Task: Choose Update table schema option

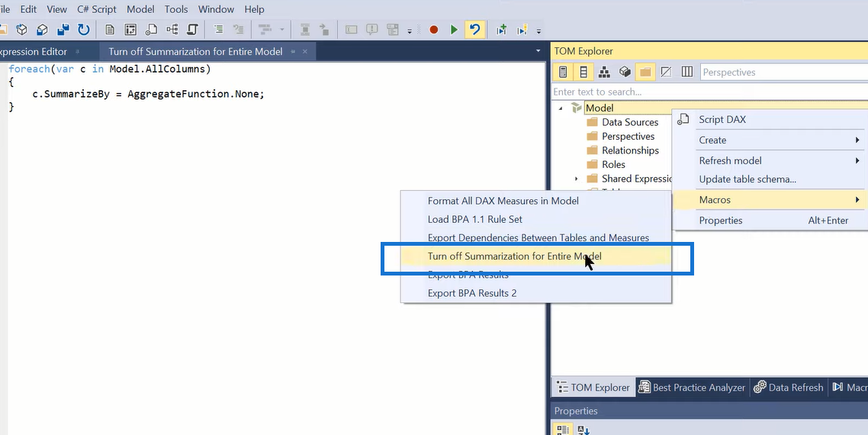Action: click(x=770, y=179)
